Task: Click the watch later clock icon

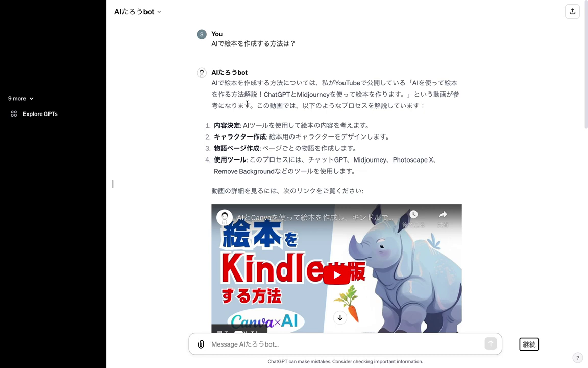Action: (413, 215)
